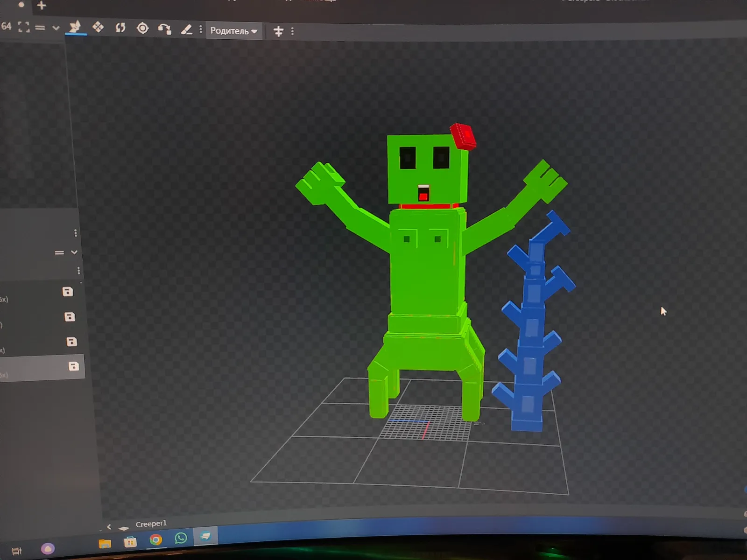Click the fullscreen brackets icon near 64
The height and width of the screenshot is (560, 747).
point(24,27)
